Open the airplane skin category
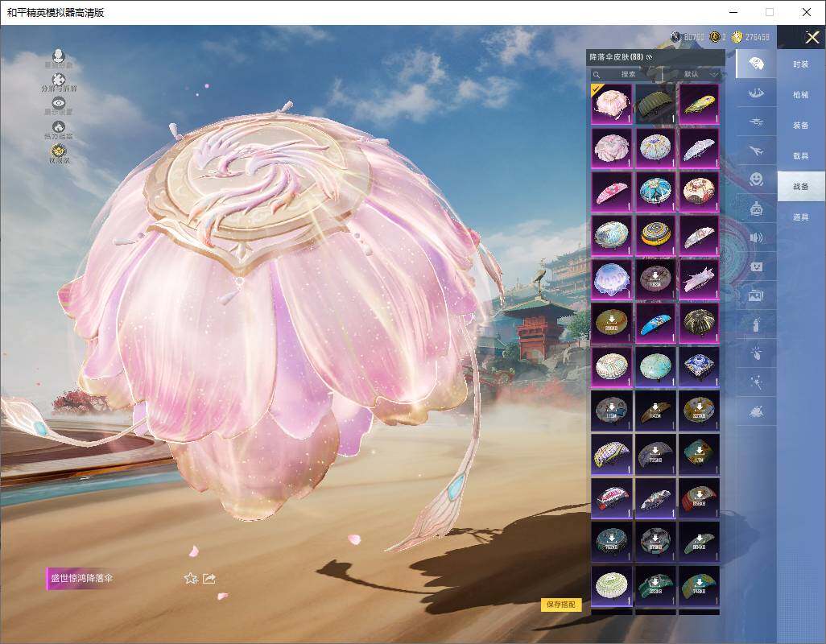The height and width of the screenshot is (644, 826). pos(755,151)
